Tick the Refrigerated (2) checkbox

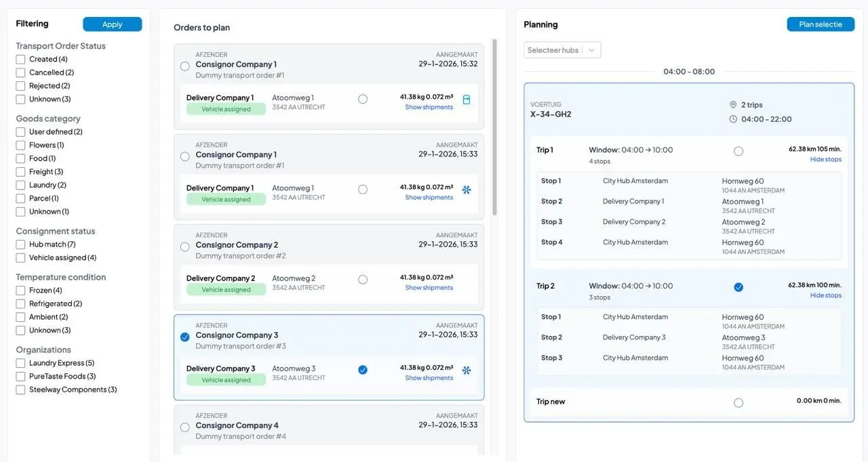pos(20,303)
